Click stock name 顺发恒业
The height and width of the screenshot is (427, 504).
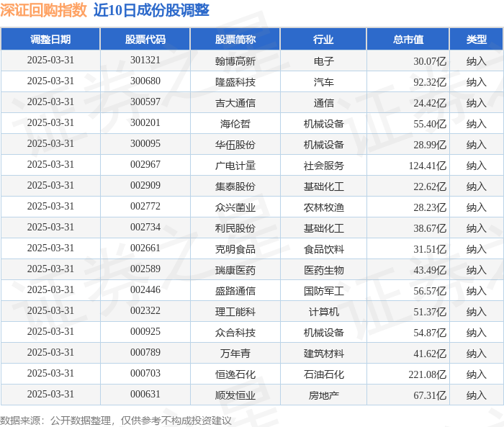(x=235, y=395)
